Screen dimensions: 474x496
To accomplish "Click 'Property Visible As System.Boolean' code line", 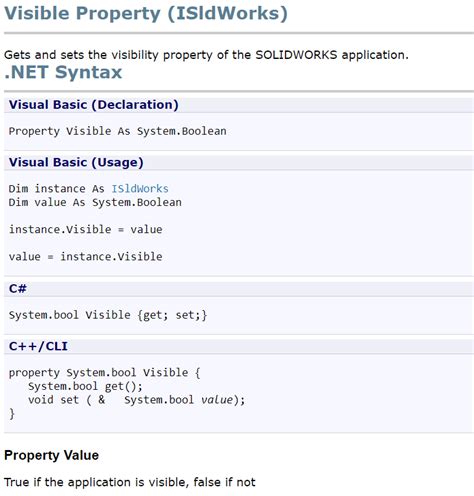I will click(117, 131).
